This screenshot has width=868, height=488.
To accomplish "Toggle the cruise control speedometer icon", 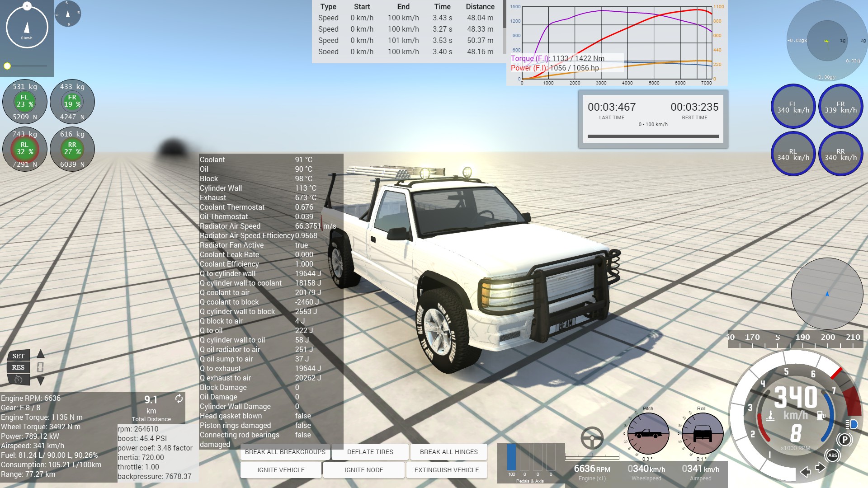I will click(x=19, y=380).
